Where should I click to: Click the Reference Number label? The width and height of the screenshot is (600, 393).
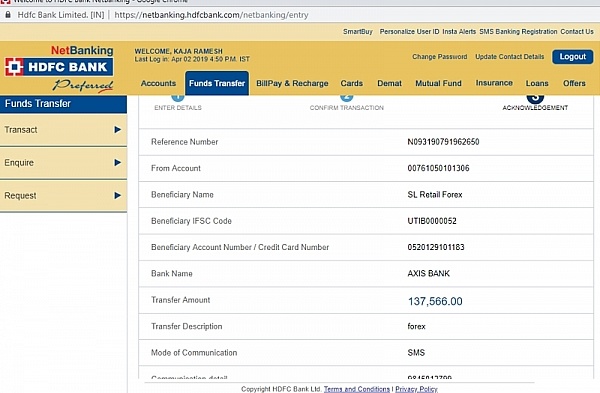point(184,142)
